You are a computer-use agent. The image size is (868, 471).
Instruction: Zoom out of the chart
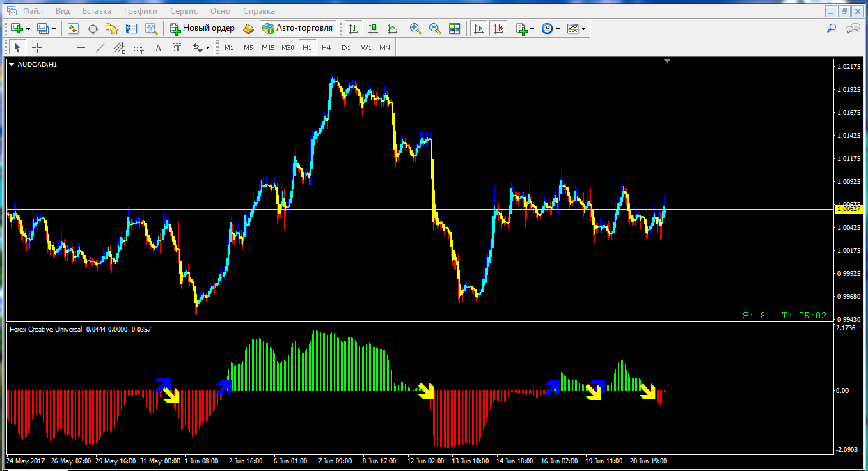435,29
